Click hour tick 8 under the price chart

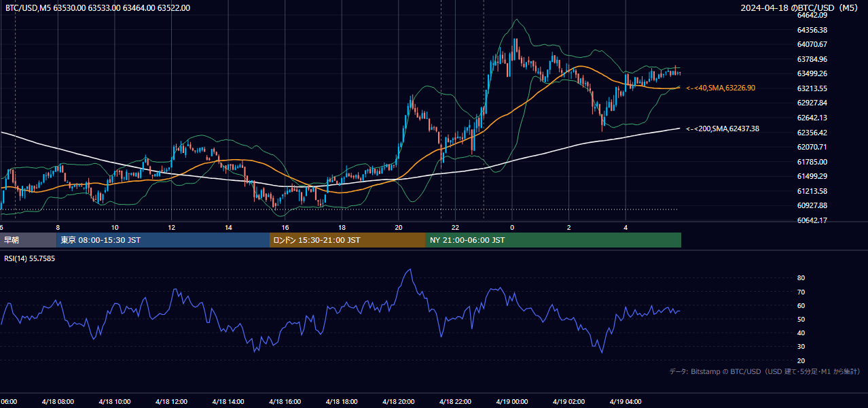(x=58, y=228)
